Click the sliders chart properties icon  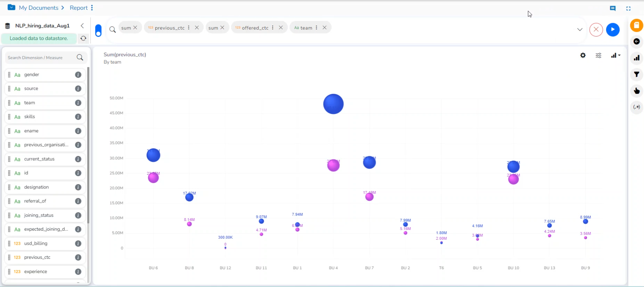click(598, 56)
